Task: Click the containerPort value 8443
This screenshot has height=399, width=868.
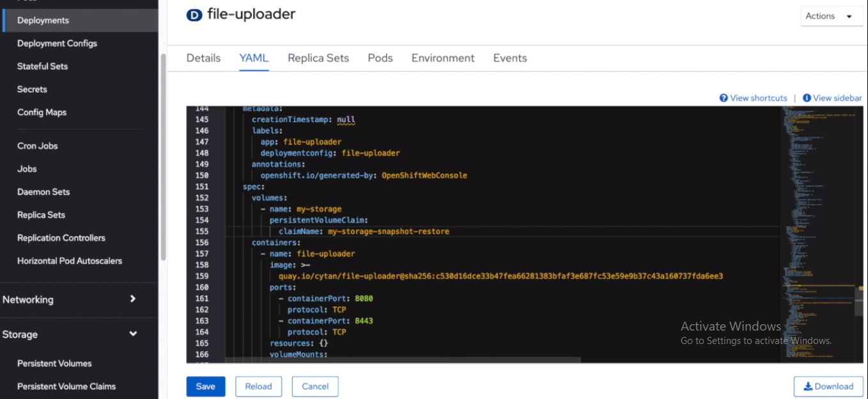Action: pyautogui.click(x=364, y=321)
